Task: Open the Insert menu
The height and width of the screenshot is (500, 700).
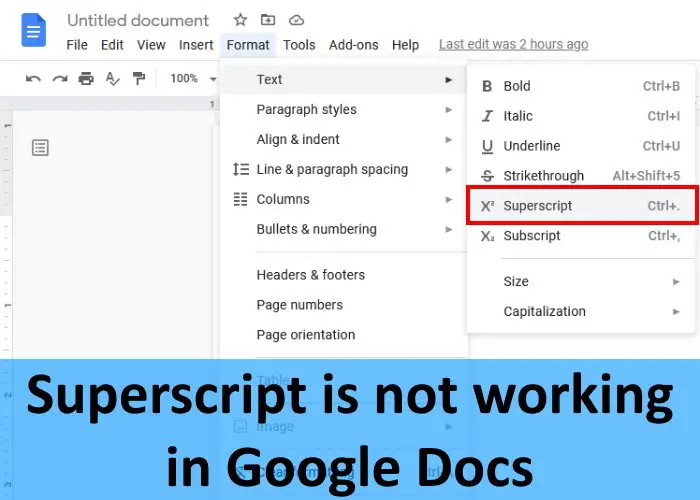Action: 196,45
